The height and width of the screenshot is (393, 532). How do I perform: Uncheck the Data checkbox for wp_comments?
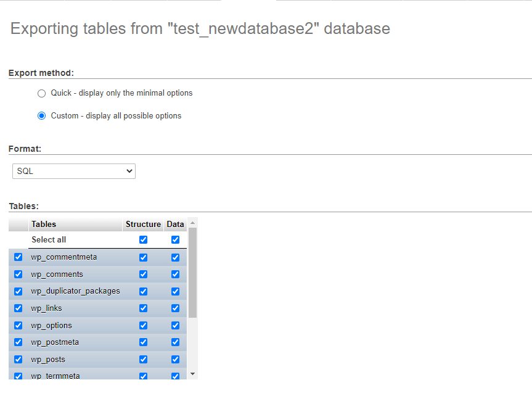(x=175, y=274)
